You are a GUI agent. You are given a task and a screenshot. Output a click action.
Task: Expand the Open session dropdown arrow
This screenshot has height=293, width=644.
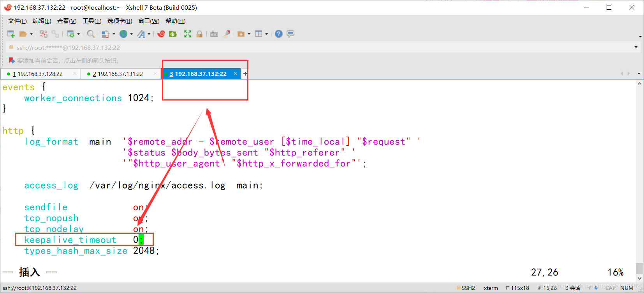pyautogui.click(x=31, y=34)
